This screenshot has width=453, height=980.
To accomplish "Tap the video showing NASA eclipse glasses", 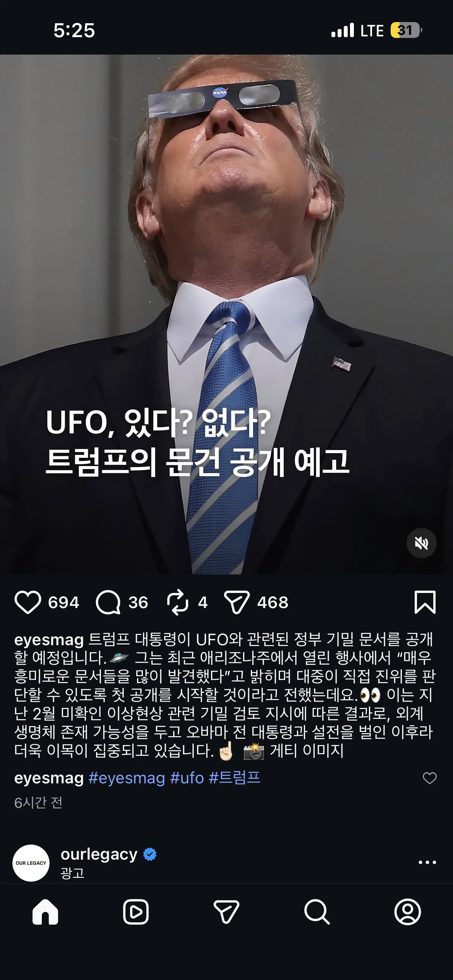I will click(226, 314).
